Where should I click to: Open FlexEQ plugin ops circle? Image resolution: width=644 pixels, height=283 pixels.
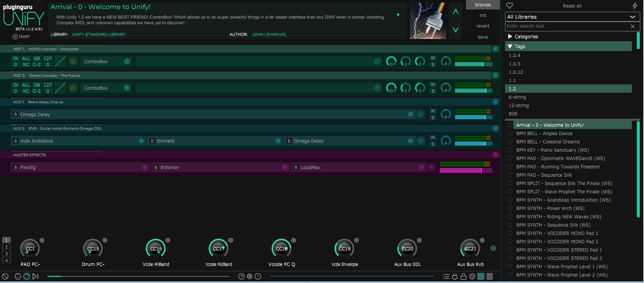[x=145, y=167]
